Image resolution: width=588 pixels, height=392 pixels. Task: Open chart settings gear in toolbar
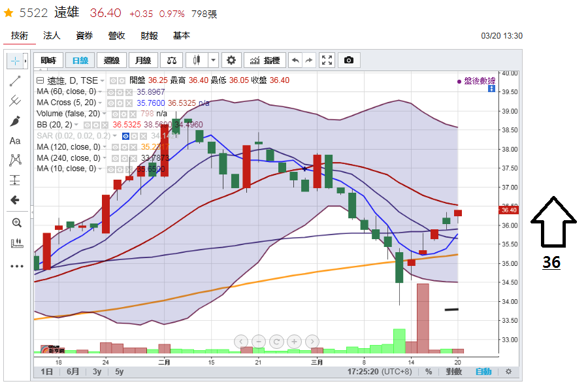pyautogui.click(x=231, y=60)
